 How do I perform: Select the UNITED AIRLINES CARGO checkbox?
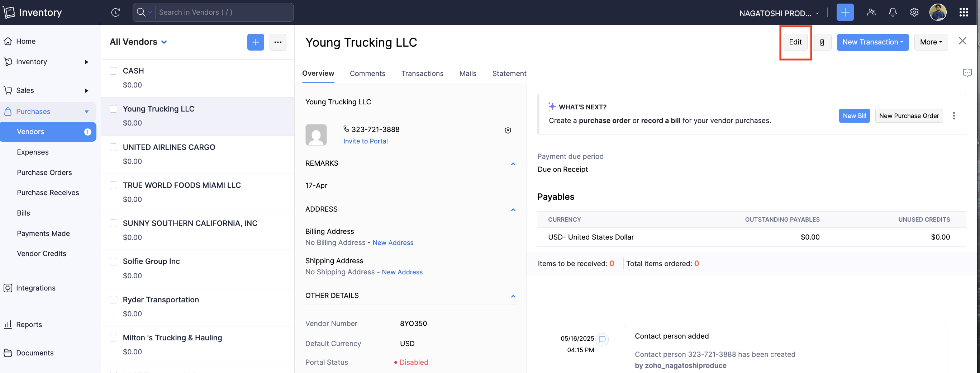coord(113,147)
